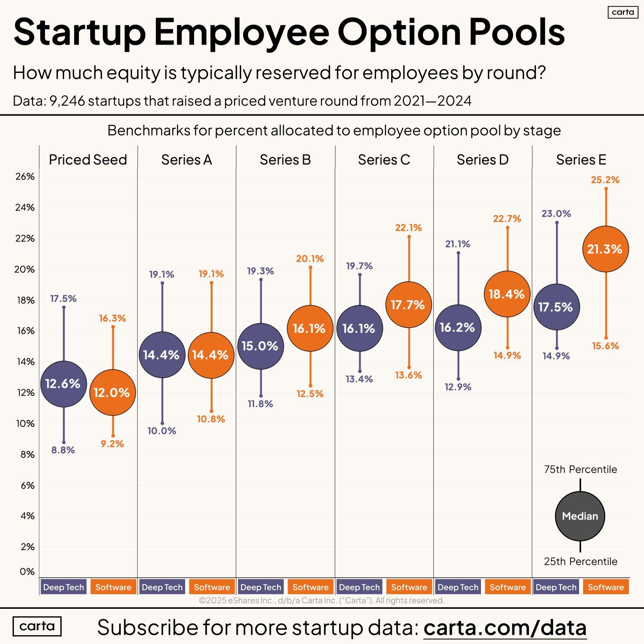Image resolution: width=644 pixels, height=644 pixels.
Task: Click the Software label under Series B
Action: pos(310,587)
